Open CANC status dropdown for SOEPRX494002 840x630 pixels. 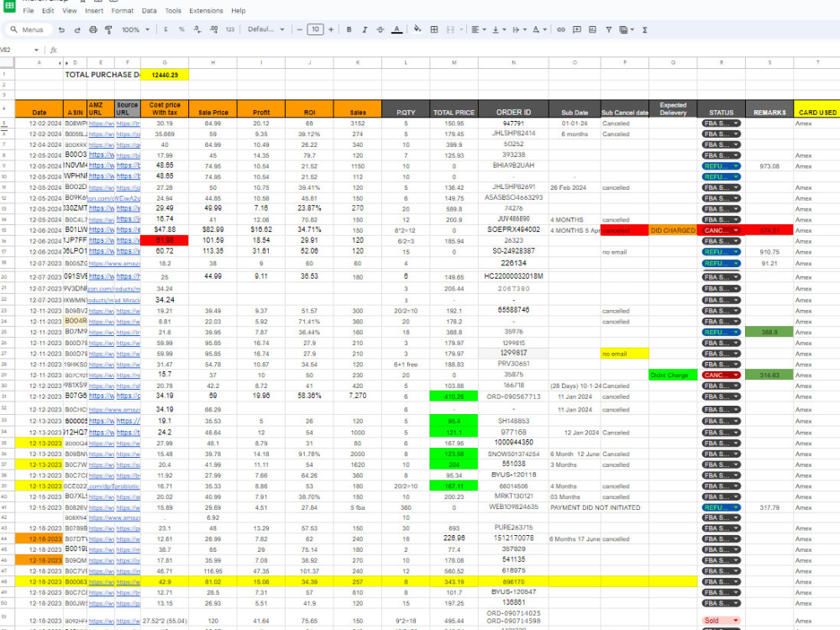(721, 230)
